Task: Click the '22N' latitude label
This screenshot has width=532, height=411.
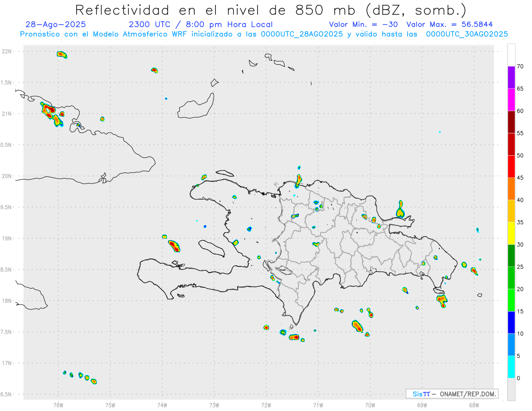Action: 7,51
